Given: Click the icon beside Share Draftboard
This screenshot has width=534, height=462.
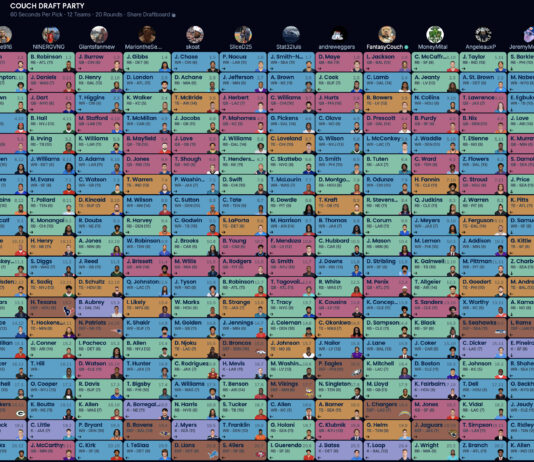Looking at the screenshot, I should point(174,15).
